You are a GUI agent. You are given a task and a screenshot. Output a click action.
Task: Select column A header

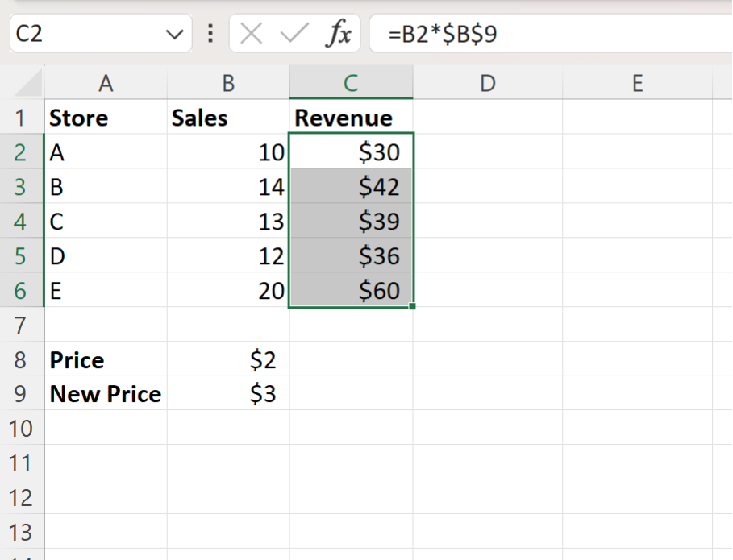coord(106,83)
